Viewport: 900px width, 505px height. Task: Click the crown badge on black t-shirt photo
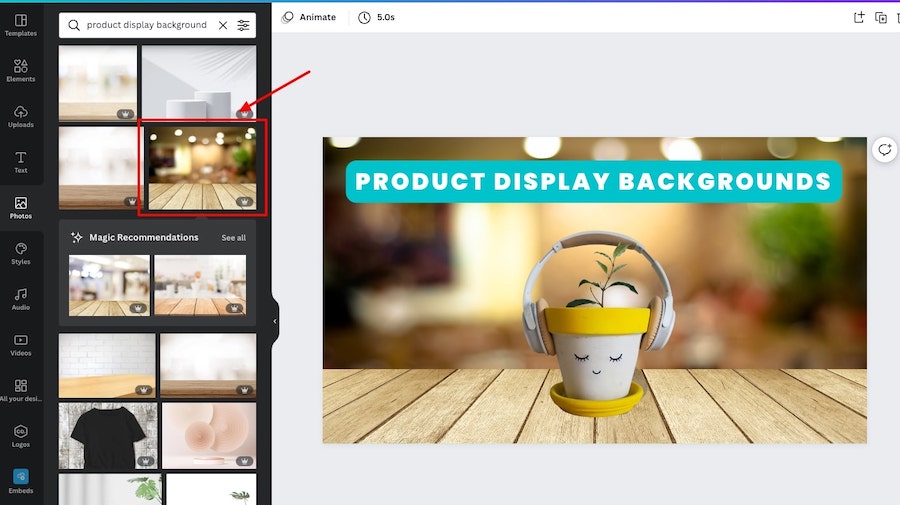pyautogui.click(x=145, y=461)
